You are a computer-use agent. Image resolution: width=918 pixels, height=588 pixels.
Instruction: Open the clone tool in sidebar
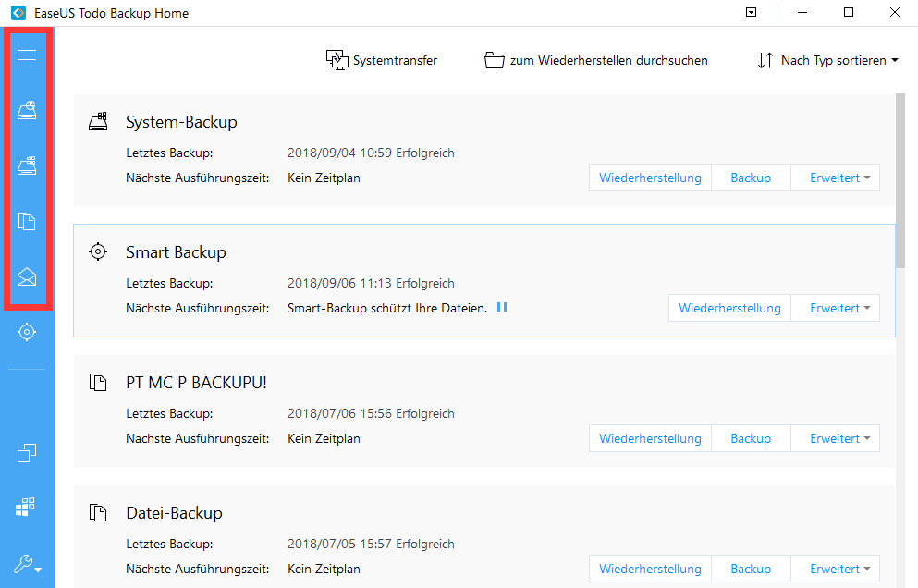pyautogui.click(x=27, y=453)
